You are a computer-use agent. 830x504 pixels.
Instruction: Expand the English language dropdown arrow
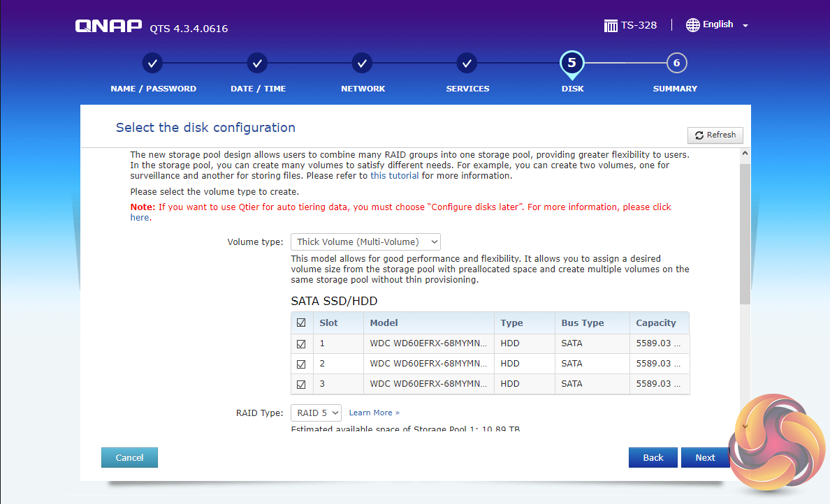pyautogui.click(x=745, y=26)
